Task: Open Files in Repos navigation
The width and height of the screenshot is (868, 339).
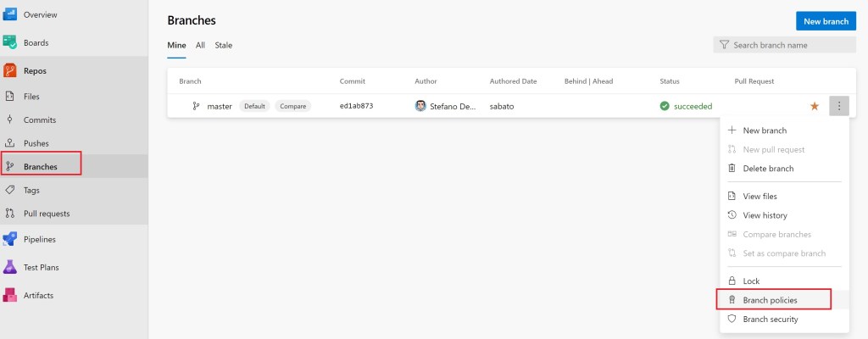Action: [x=31, y=97]
